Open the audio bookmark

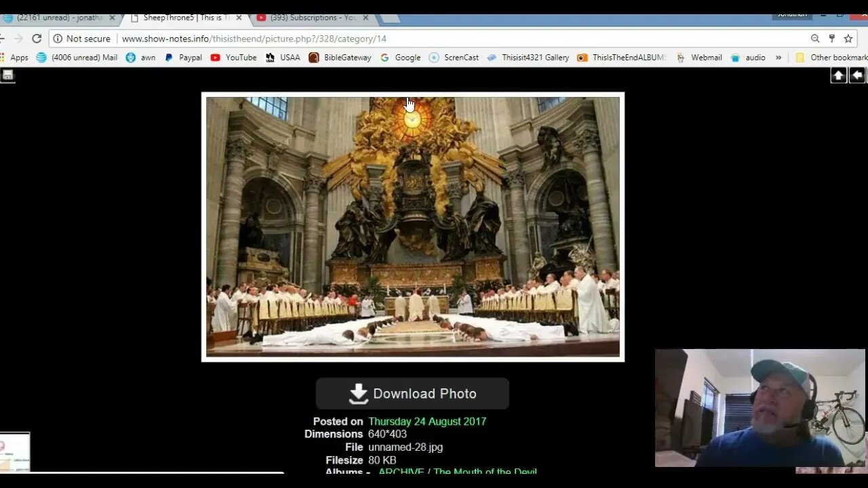(x=748, y=58)
